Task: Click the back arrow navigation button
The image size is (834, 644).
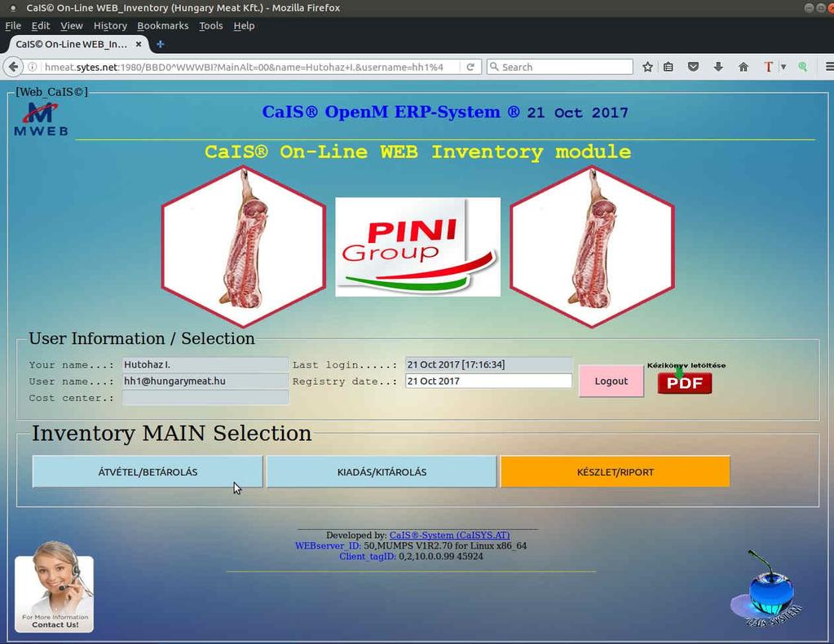Action: pos(13,67)
